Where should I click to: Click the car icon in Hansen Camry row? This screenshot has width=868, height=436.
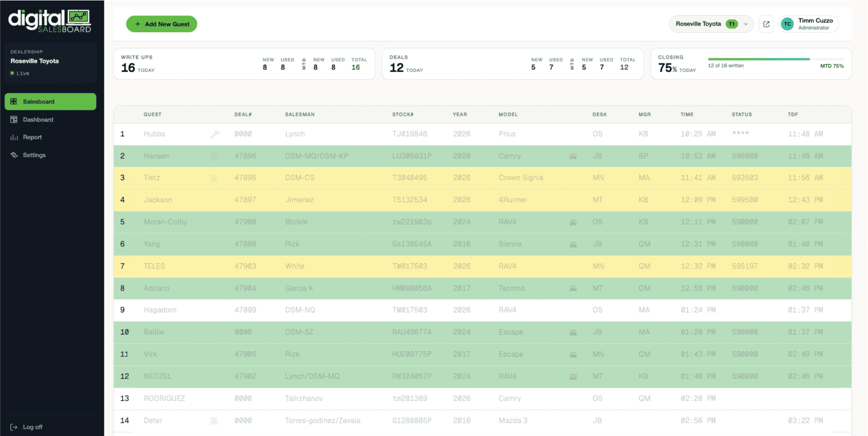tap(573, 156)
